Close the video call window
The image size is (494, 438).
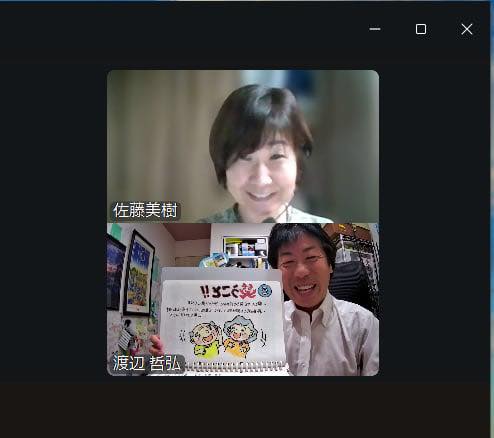coord(467,29)
